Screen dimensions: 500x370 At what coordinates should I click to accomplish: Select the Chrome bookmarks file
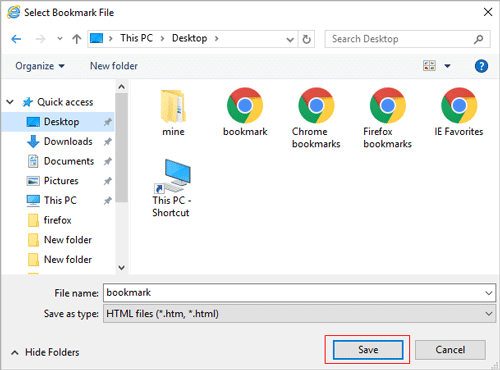(316, 118)
